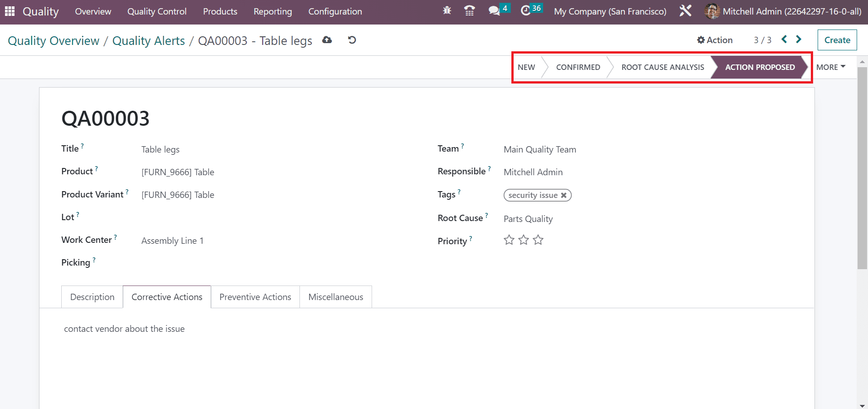Switch to Corrective Actions tab

point(167,297)
